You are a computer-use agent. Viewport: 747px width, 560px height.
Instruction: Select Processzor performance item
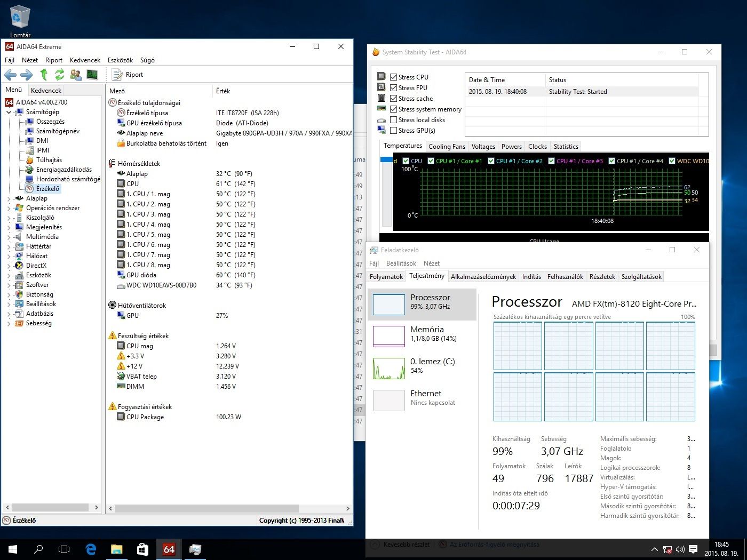[422, 305]
